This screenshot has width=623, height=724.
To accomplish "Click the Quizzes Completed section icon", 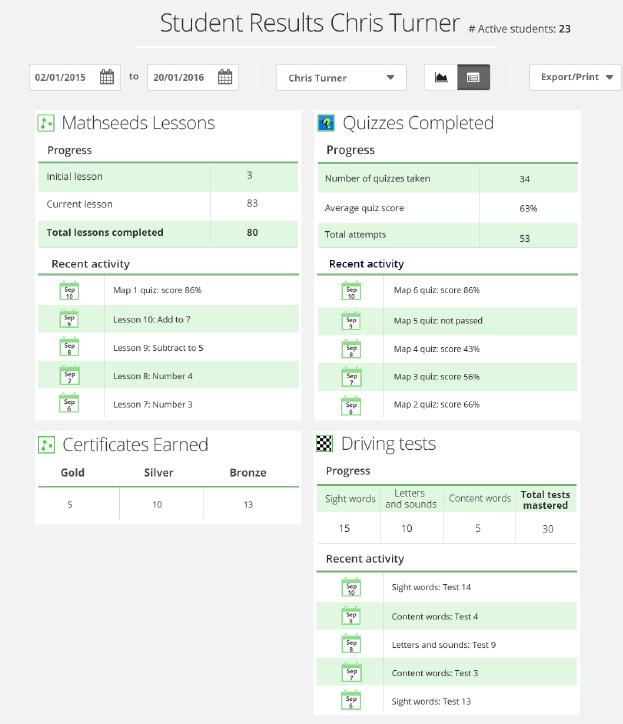I will click(326, 124).
